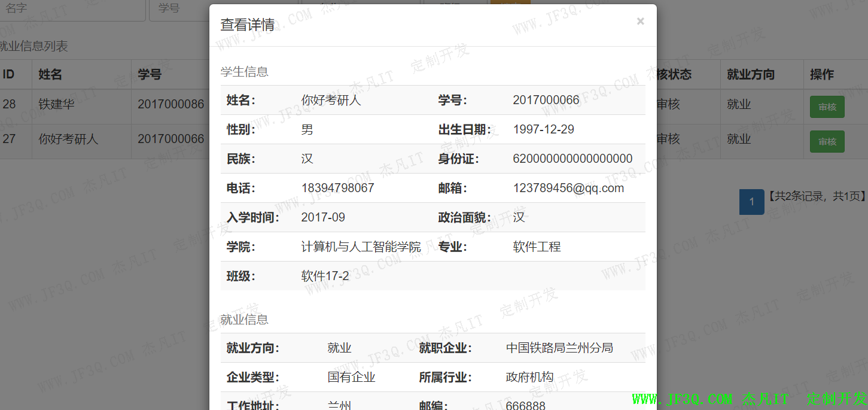Click the 审核 button for 铁建华

827,107
